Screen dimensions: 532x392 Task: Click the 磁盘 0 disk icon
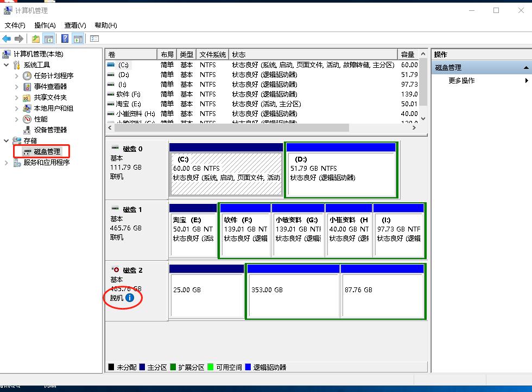click(115, 149)
